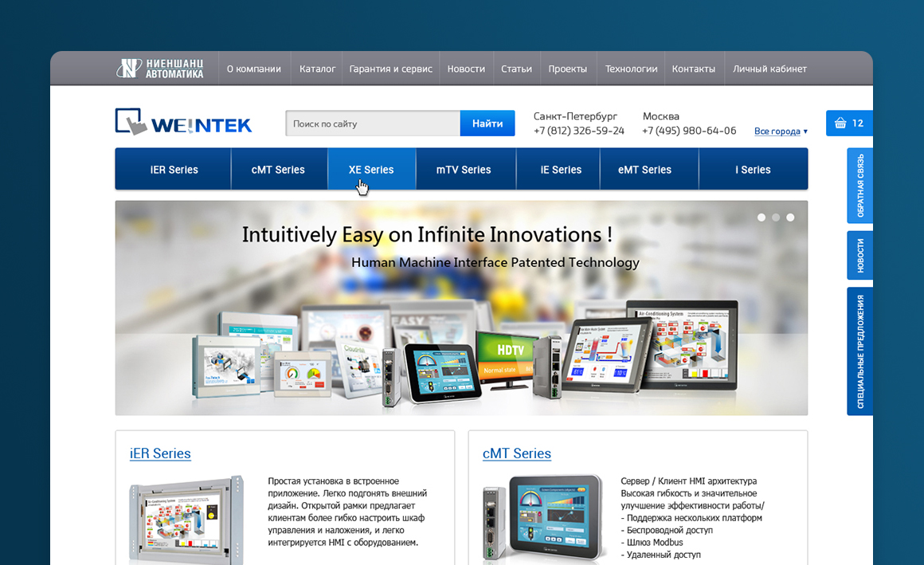Open Статьи menu item
This screenshot has height=565, width=924.
coord(516,69)
